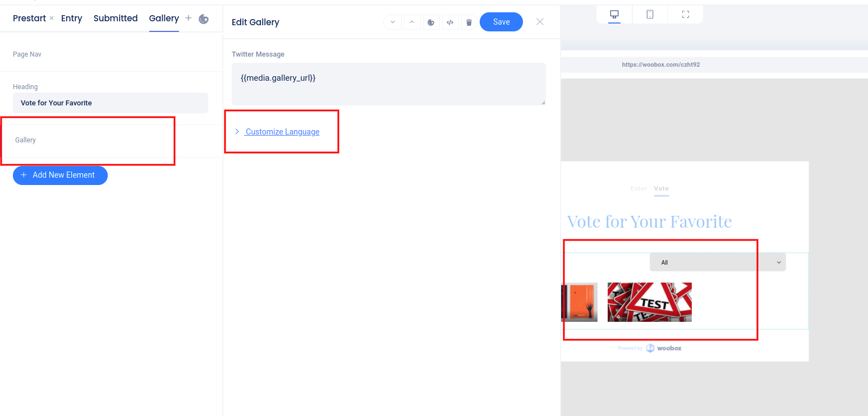The width and height of the screenshot is (868, 416).
Task: Open the Submitted tab
Action: pos(116,19)
